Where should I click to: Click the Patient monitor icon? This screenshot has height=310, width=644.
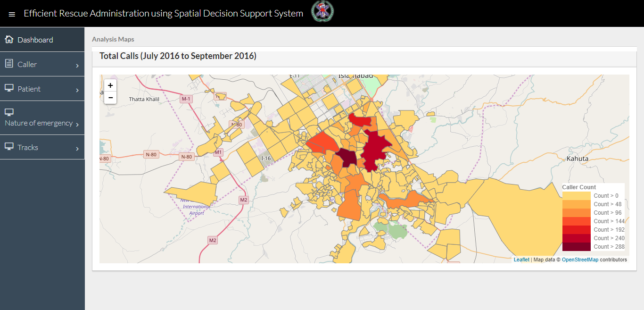[x=9, y=88]
